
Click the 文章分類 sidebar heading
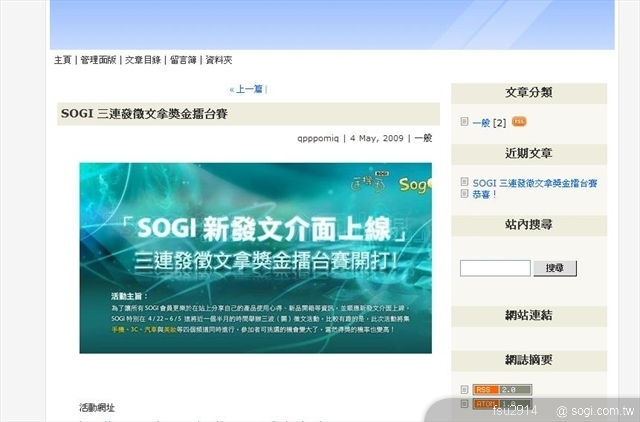pos(529,92)
